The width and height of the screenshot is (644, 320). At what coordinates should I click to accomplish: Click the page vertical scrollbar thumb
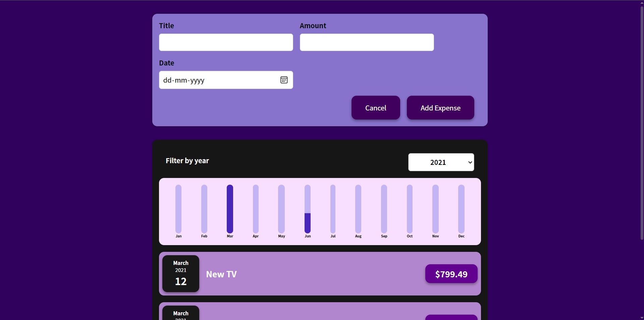[x=642, y=123]
